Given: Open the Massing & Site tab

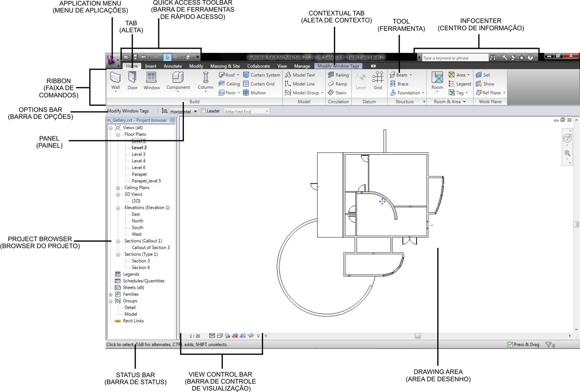Looking at the screenshot, I should click(x=225, y=66).
